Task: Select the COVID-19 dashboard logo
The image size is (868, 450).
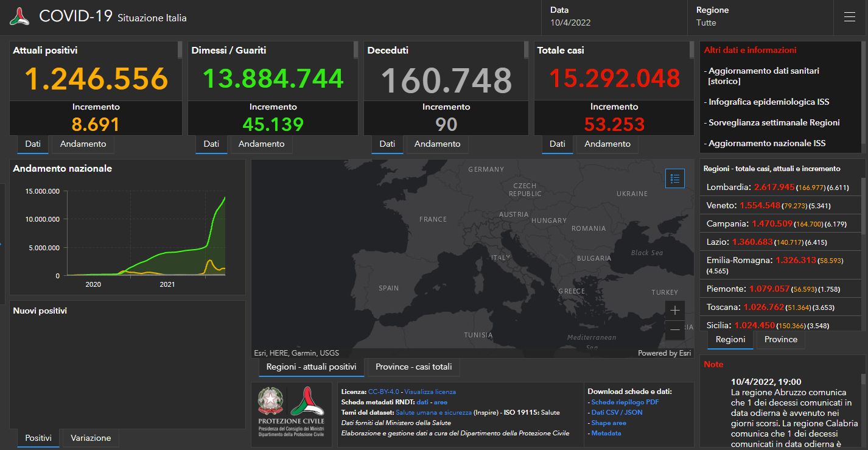Action: (18, 16)
